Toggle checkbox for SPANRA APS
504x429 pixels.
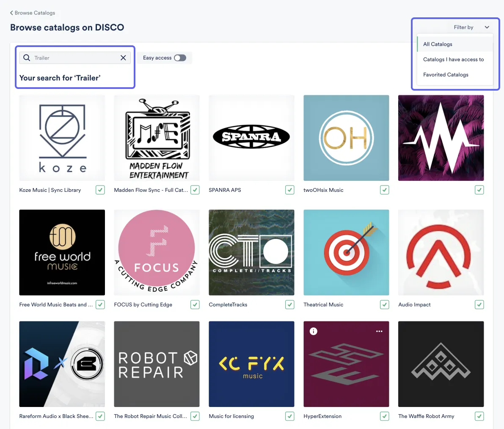[289, 190]
